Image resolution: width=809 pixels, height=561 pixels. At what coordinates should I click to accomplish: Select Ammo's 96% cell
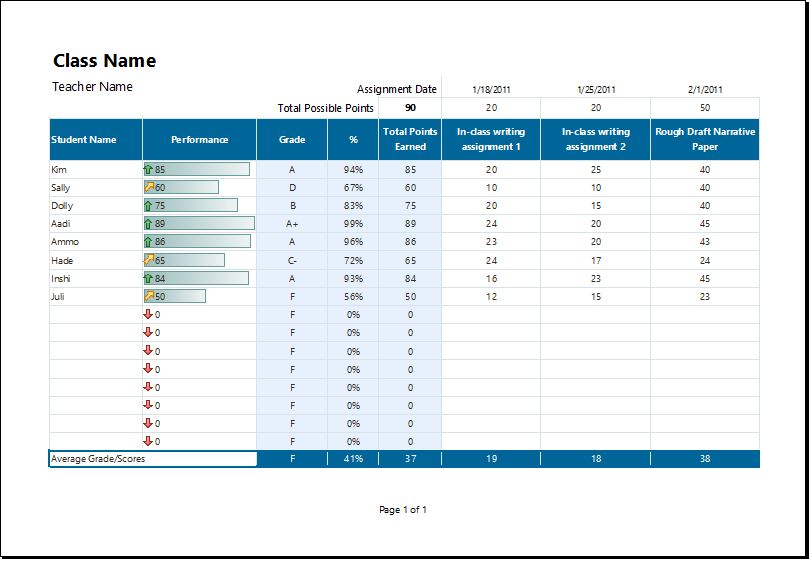(353, 242)
